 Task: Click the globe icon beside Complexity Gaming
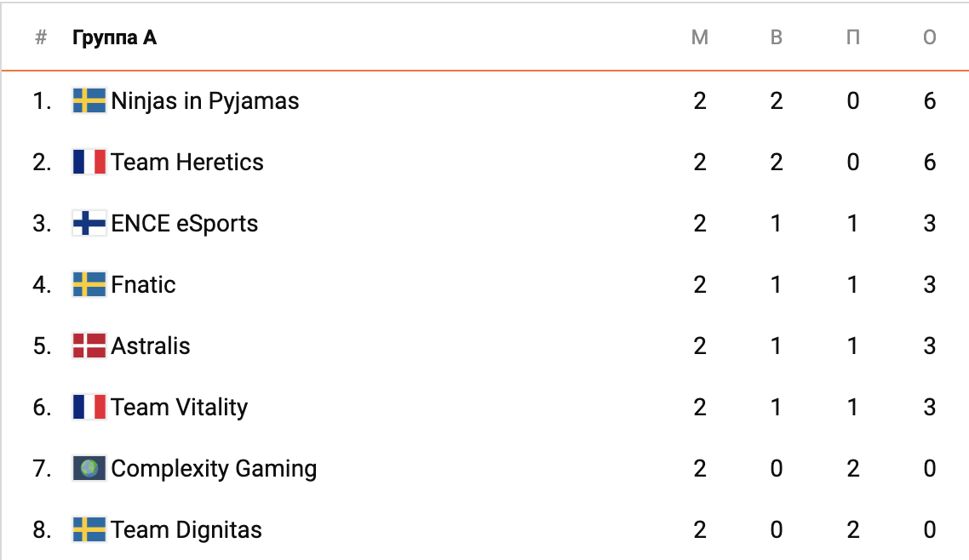89,469
